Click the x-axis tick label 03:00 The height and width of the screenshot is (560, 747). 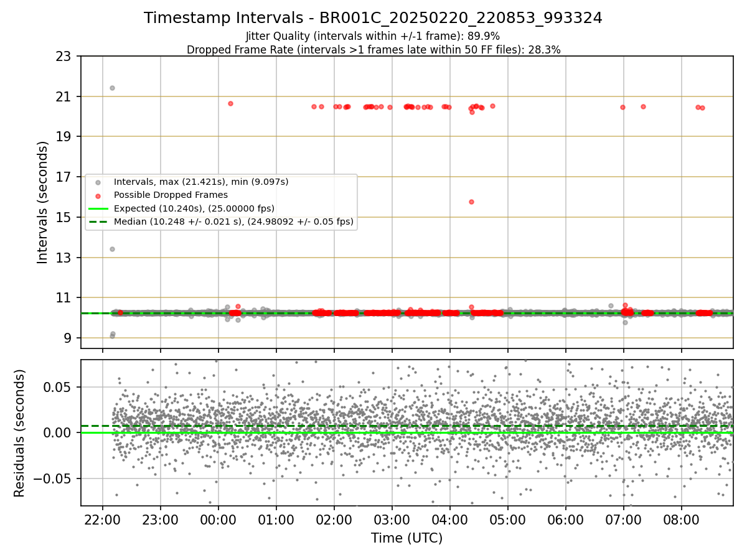[x=392, y=519]
